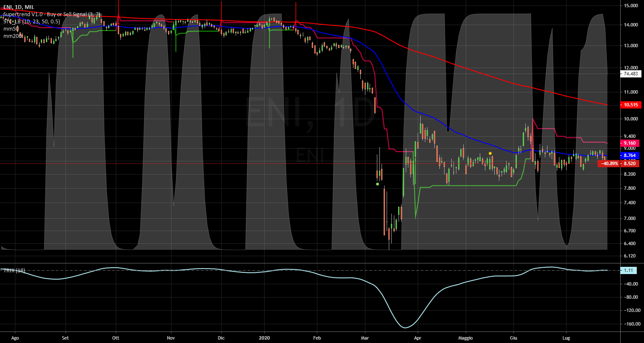This screenshot has height=343, width=644.
Task: Click the 14.000 price axis tick
Action: click(x=630, y=25)
